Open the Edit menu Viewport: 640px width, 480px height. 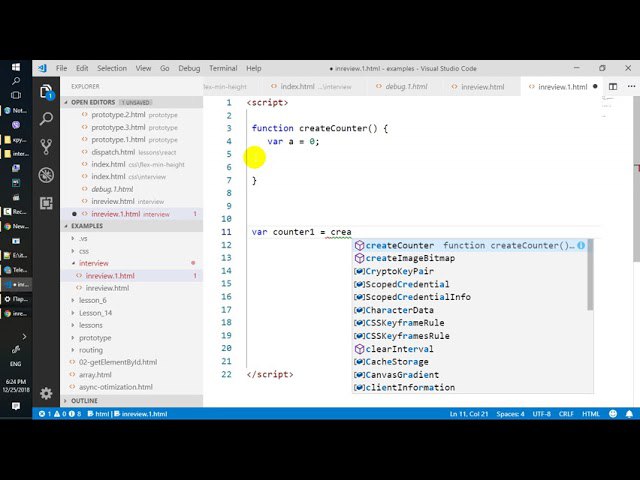[x=82, y=68]
